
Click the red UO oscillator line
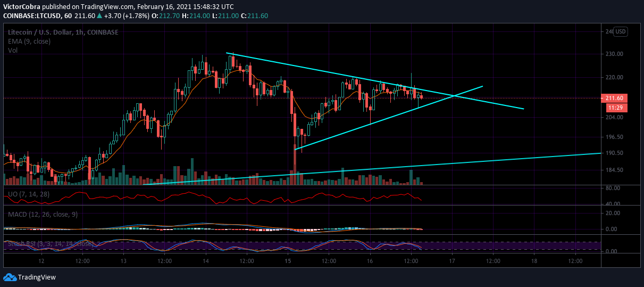213,198
